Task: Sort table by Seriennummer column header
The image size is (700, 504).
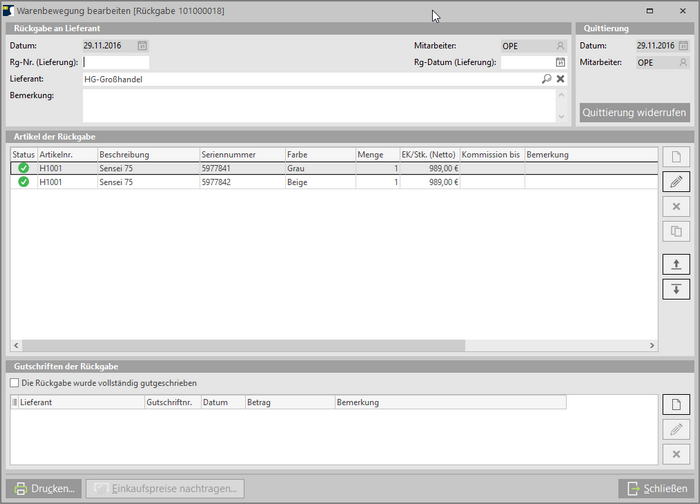Action: [240, 155]
